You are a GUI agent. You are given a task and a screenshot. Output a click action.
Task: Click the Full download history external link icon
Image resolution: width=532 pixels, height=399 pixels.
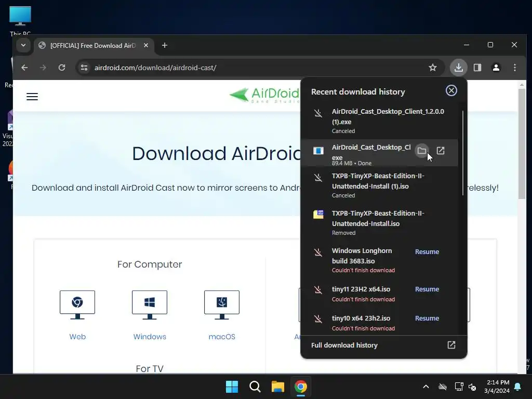pos(451,345)
